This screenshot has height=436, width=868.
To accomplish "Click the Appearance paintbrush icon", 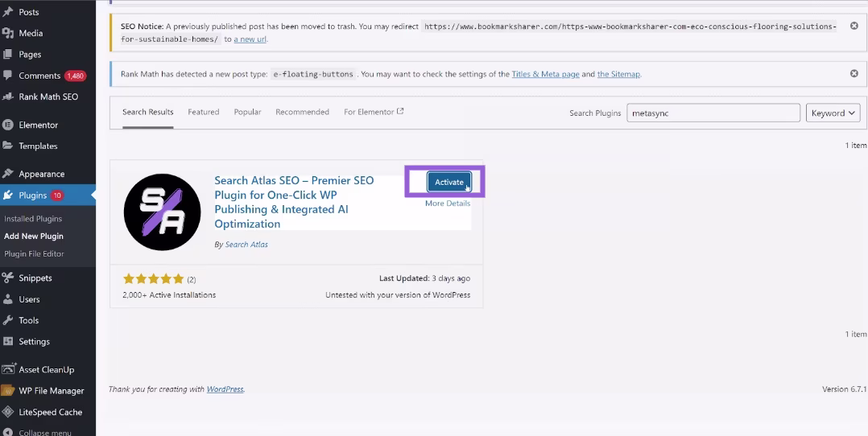I will [8, 174].
